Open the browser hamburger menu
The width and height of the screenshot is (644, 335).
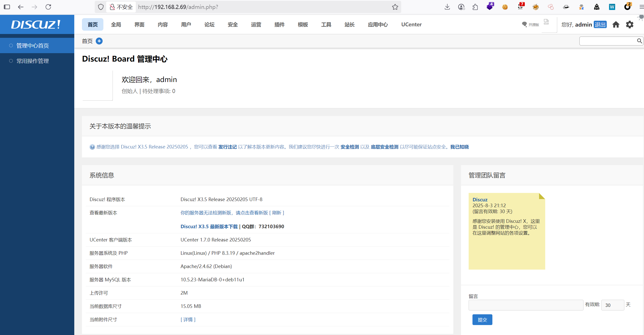(641, 7)
